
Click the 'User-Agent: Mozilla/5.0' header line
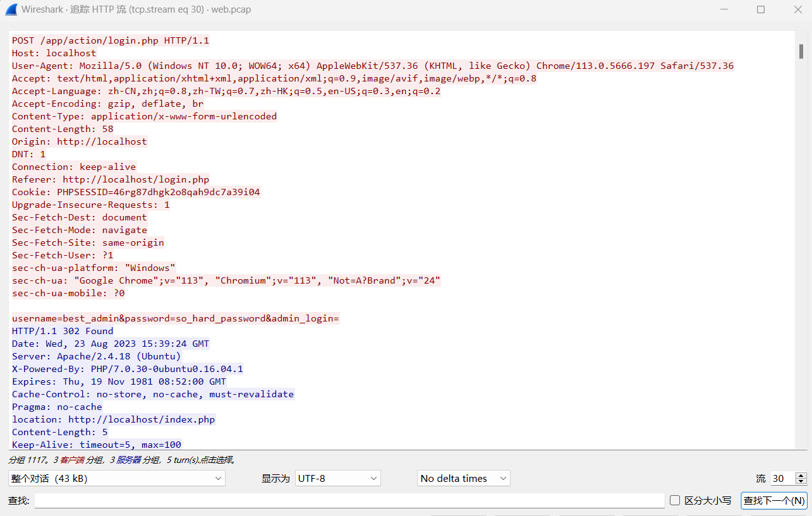(x=373, y=66)
